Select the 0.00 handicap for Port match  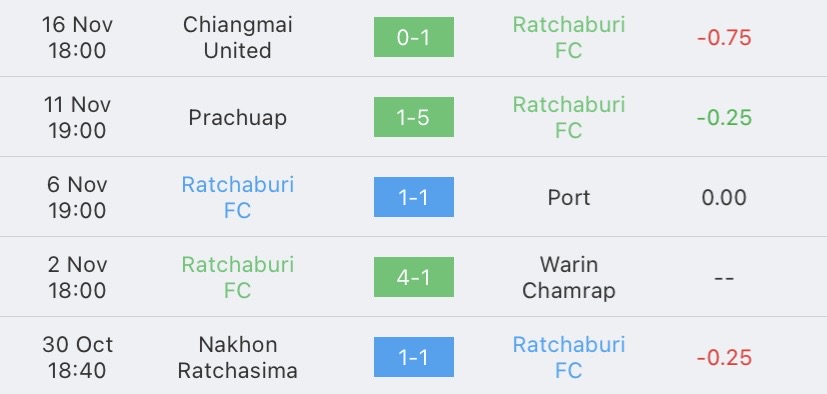coord(724,197)
